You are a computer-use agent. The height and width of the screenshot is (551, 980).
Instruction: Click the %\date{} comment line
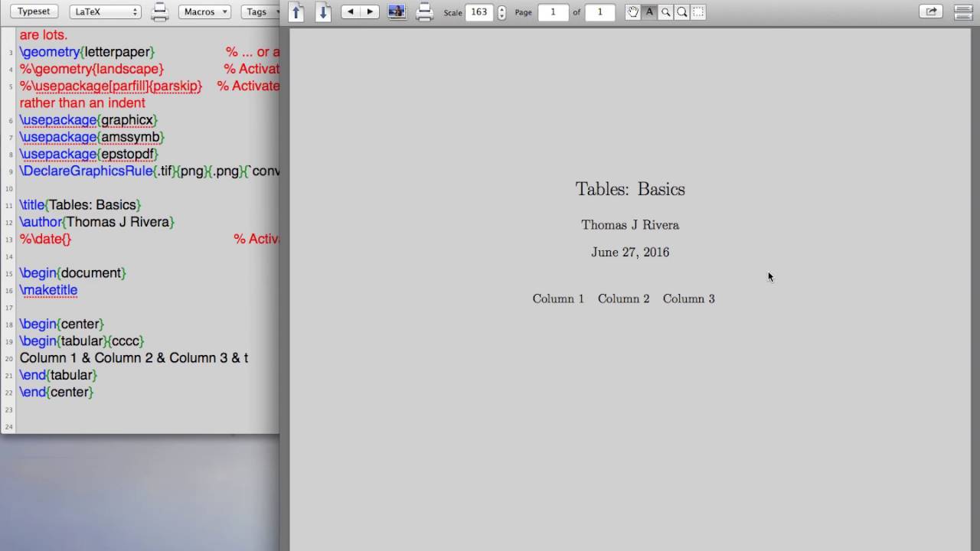(45, 239)
